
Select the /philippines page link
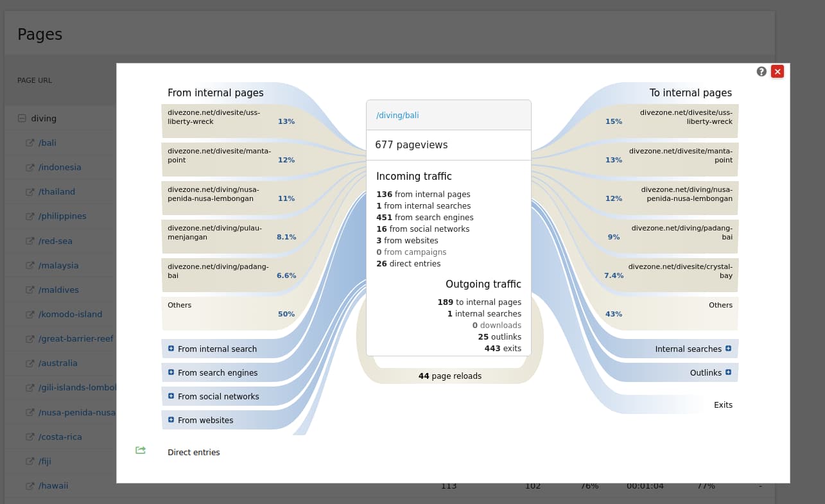tap(62, 216)
